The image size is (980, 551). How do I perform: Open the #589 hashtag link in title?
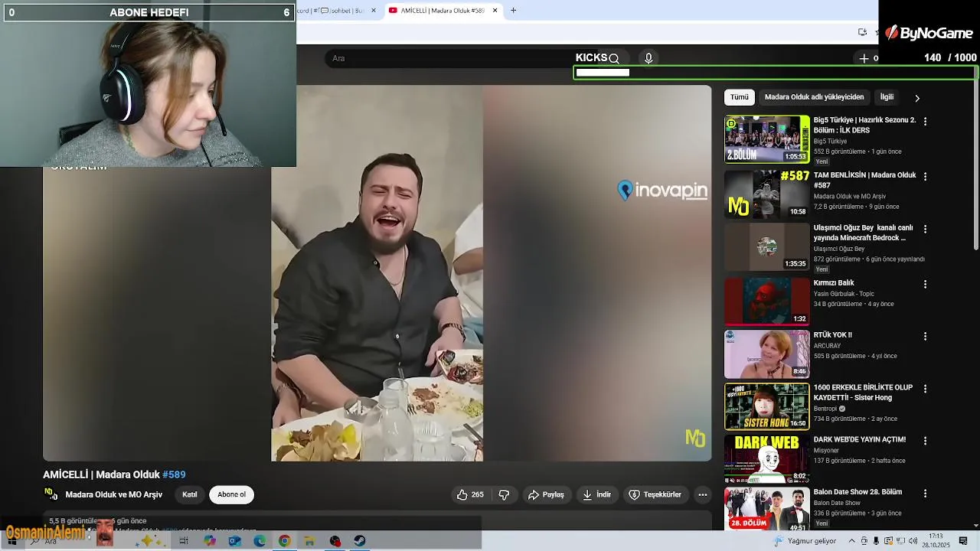(x=174, y=474)
